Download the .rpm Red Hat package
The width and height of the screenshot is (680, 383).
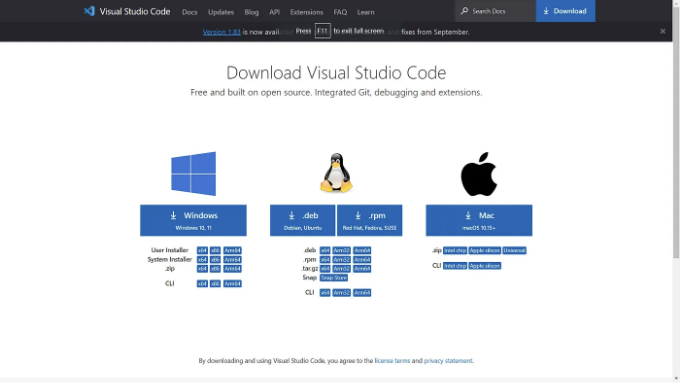click(369, 220)
